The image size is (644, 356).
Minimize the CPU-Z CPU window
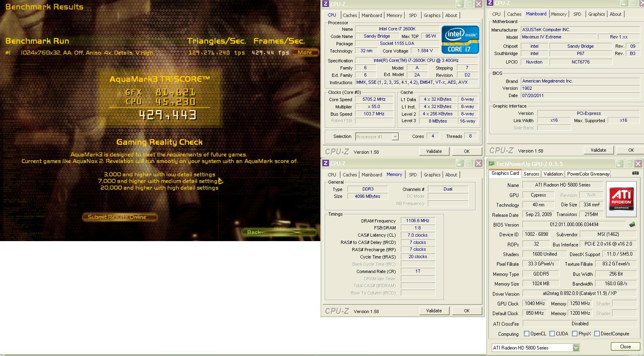(460, 4)
